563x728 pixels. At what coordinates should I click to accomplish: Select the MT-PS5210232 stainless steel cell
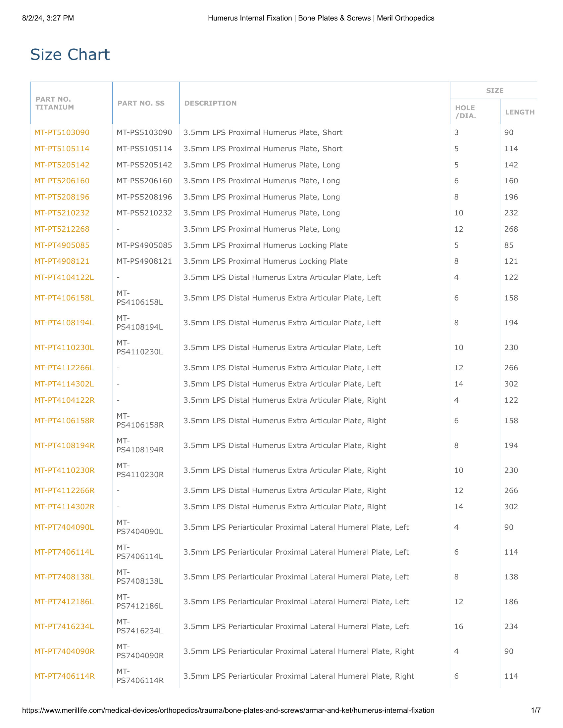[144, 213]
